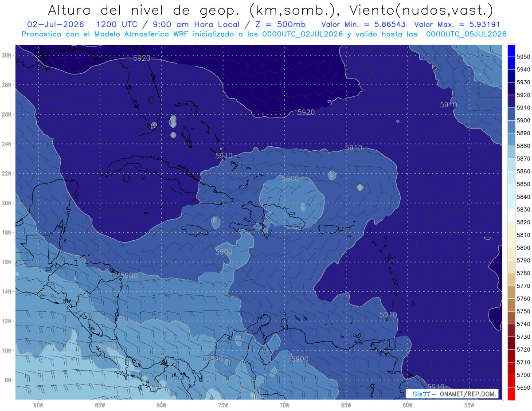Click the colorbar value '5730'
Screen dimensions: 532x411
coord(524,337)
